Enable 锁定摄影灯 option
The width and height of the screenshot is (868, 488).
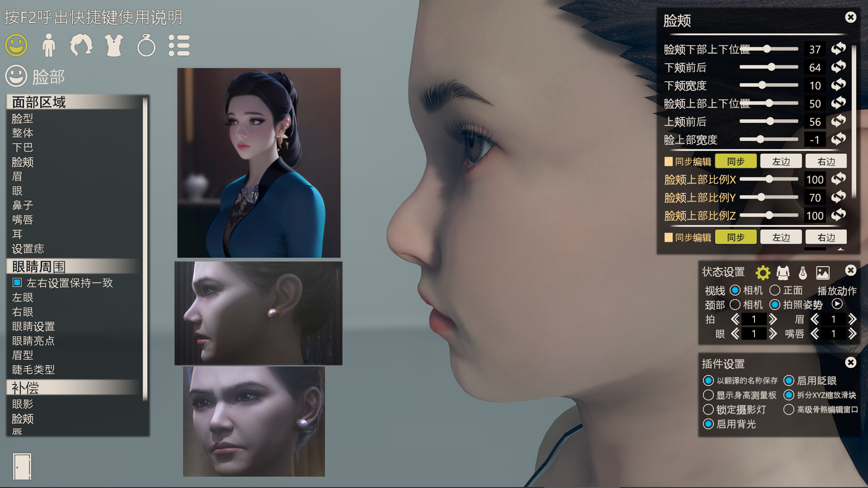708,410
